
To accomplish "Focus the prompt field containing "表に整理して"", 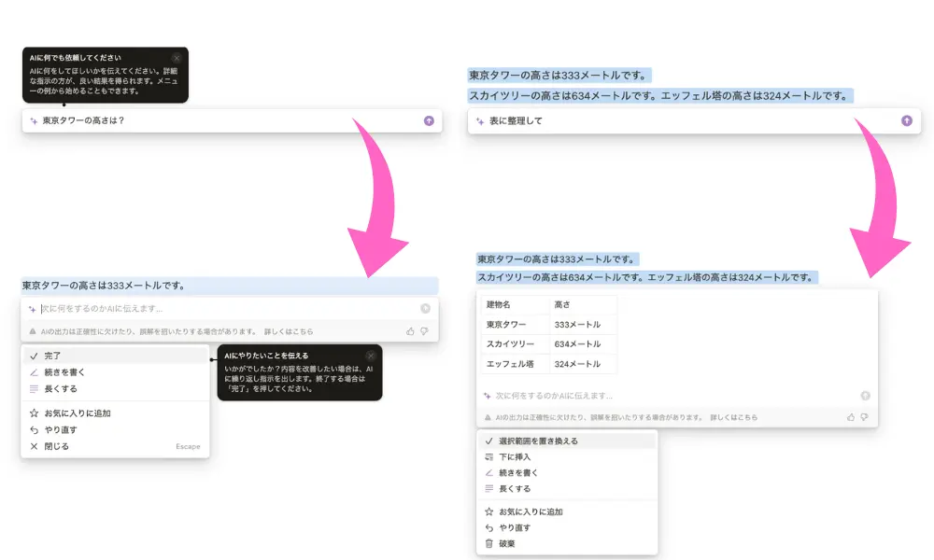I will pos(694,121).
